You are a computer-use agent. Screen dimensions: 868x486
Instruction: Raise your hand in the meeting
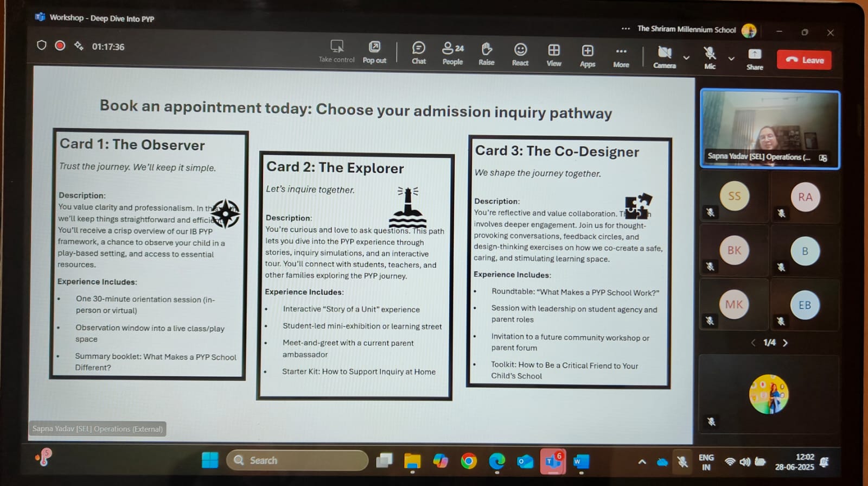(487, 54)
